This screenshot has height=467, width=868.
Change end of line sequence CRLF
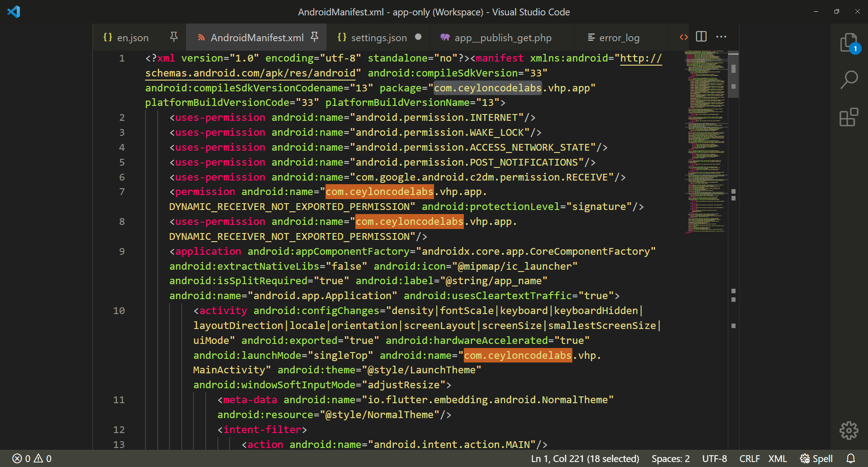[749, 459]
